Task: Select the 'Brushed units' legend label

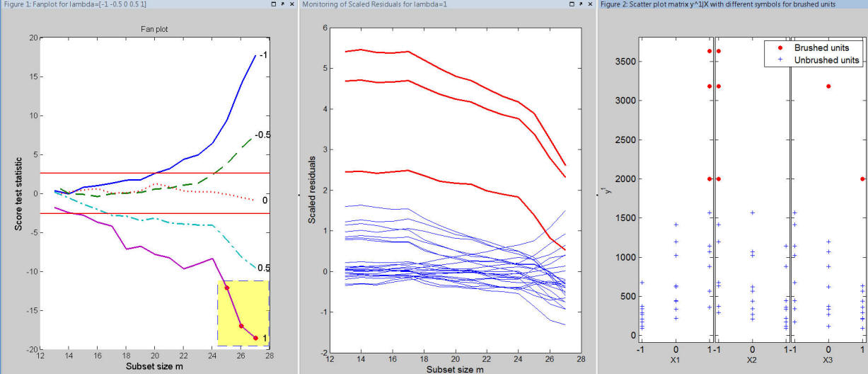Action: point(821,48)
